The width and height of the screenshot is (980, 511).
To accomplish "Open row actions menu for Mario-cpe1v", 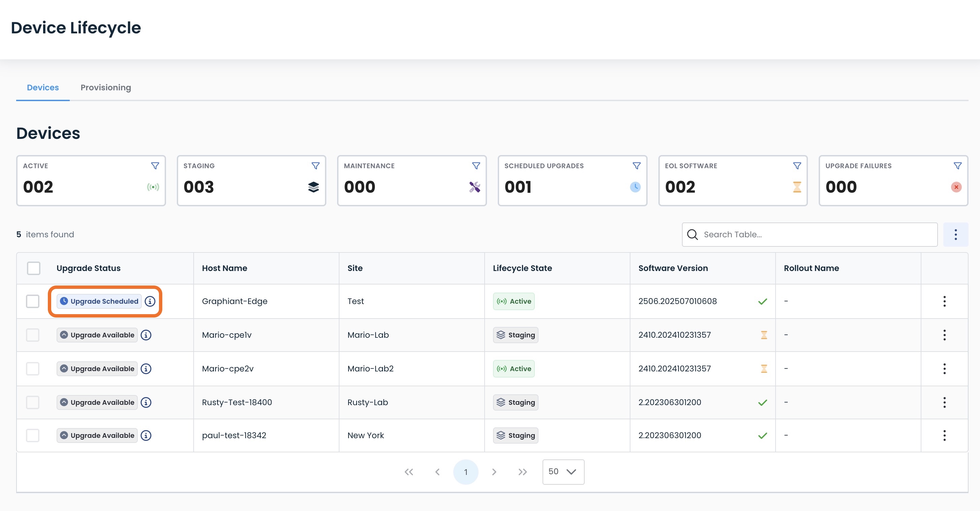I will 944,335.
